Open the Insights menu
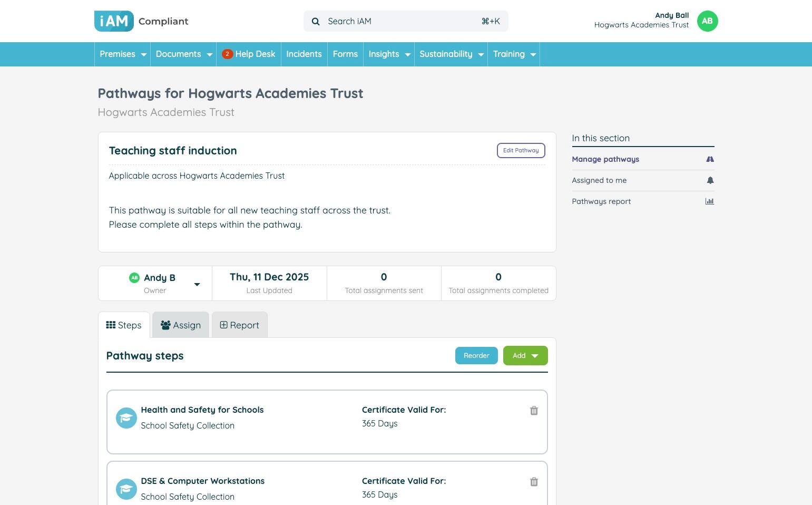This screenshot has width=812, height=505. click(x=389, y=54)
